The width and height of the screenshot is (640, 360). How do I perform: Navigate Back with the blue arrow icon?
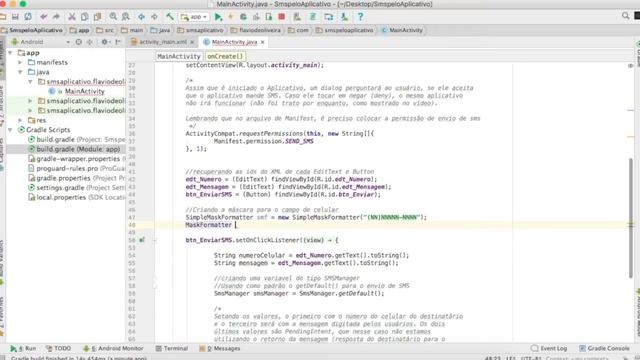click(141, 17)
